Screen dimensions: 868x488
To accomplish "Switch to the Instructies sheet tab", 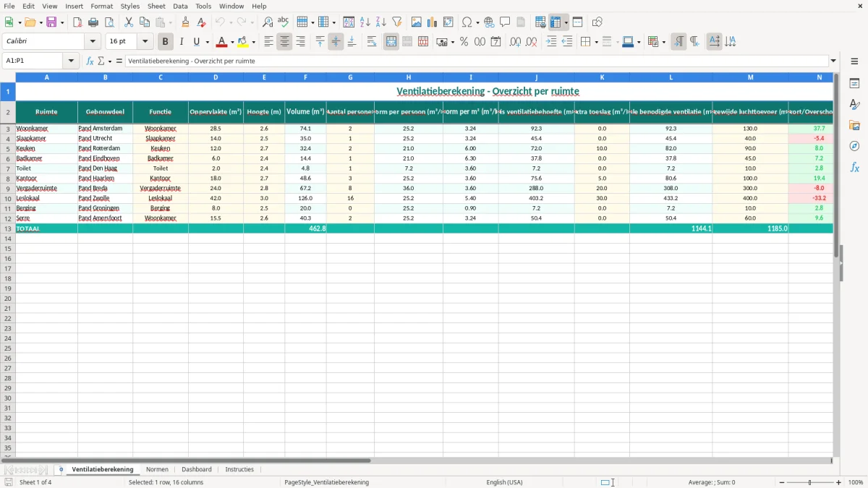I will click(239, 469).
